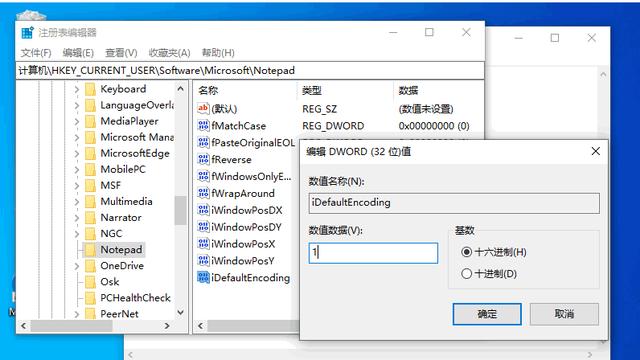
Task: Select the 十六进制(H) hexadecimal radio button
Action: (466, 252)
